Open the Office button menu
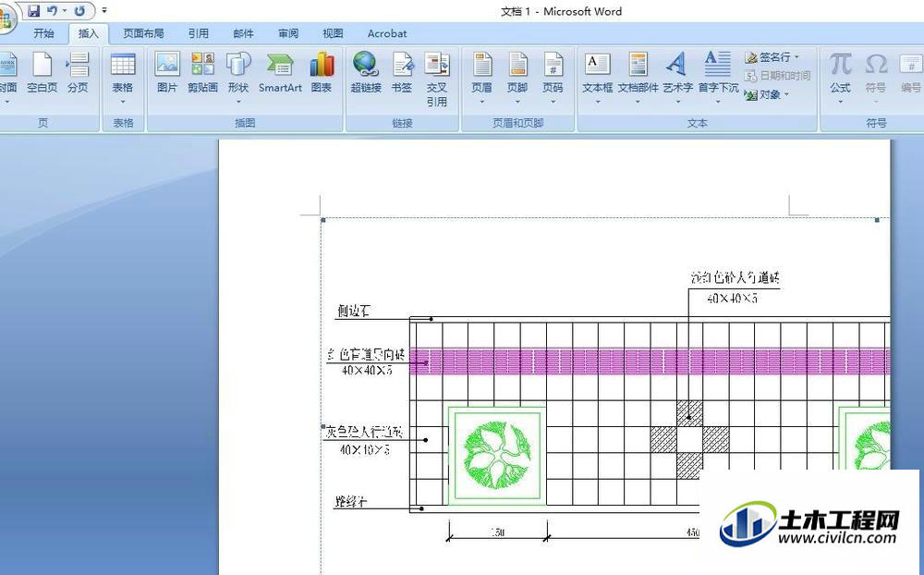The image size is (924, 575). (6, 18)
